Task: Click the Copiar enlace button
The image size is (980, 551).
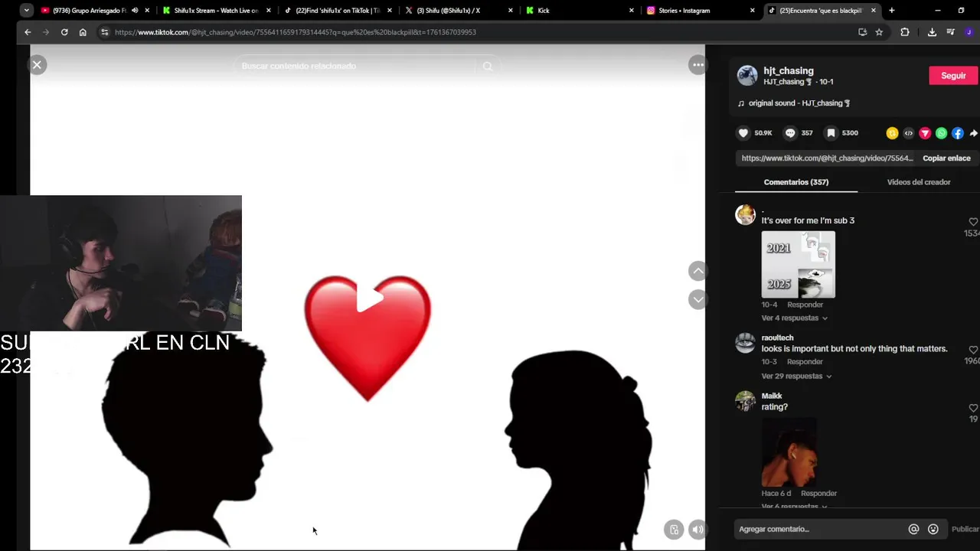Action: tap(946, 158)
